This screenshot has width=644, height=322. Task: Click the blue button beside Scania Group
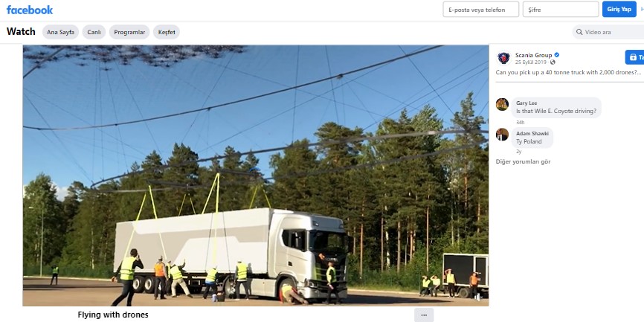point(634,57)
